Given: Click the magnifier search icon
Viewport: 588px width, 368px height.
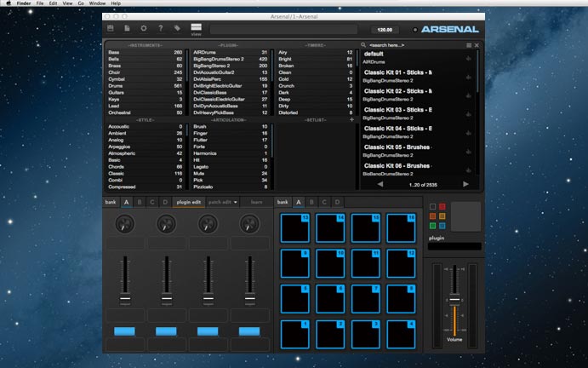Looking at the screenshot, I should point(363,45).
